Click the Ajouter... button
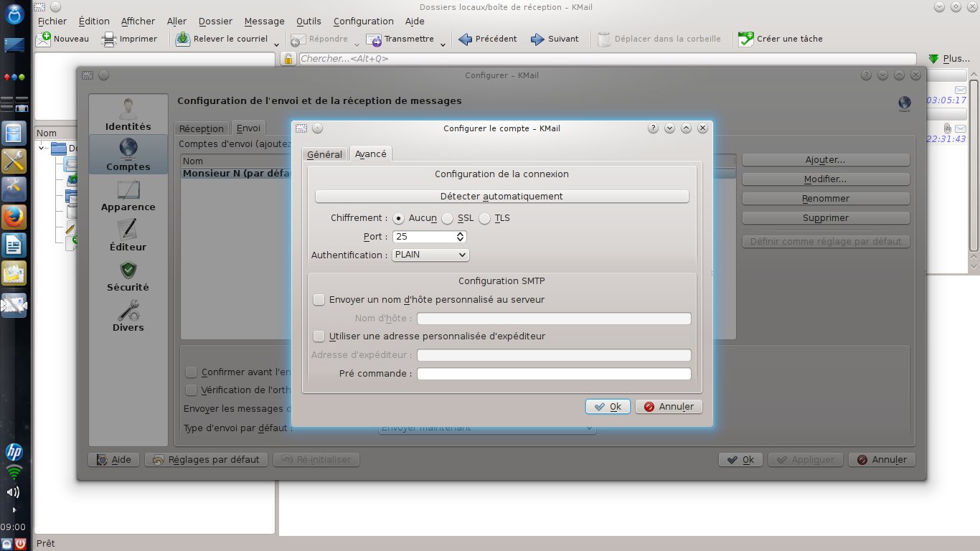This screenshot has width=980, height=551. click(x=826, y=160)
